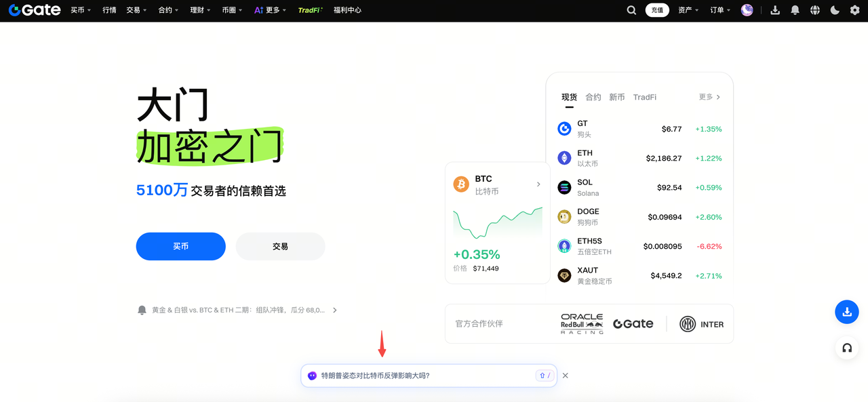Viewport: 868px width, 402px height.
Task: Expand the 订单 dropdown menu
Action: [720, 10]
